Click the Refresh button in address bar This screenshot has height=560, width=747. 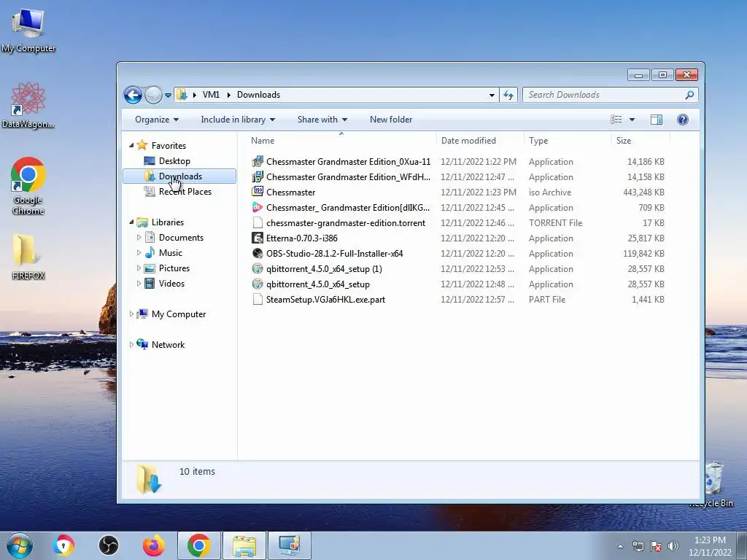508,95
